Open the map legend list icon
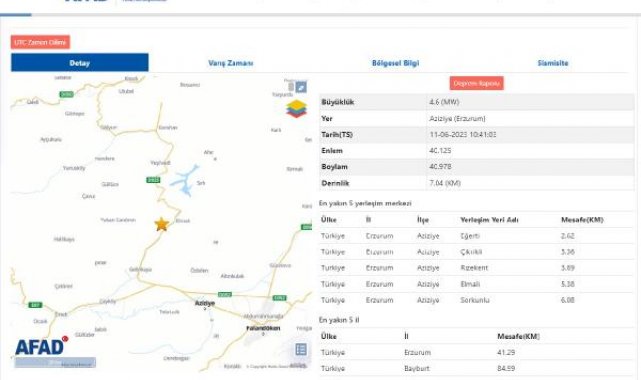Screen dimensions: 641x380 point(301,349)
